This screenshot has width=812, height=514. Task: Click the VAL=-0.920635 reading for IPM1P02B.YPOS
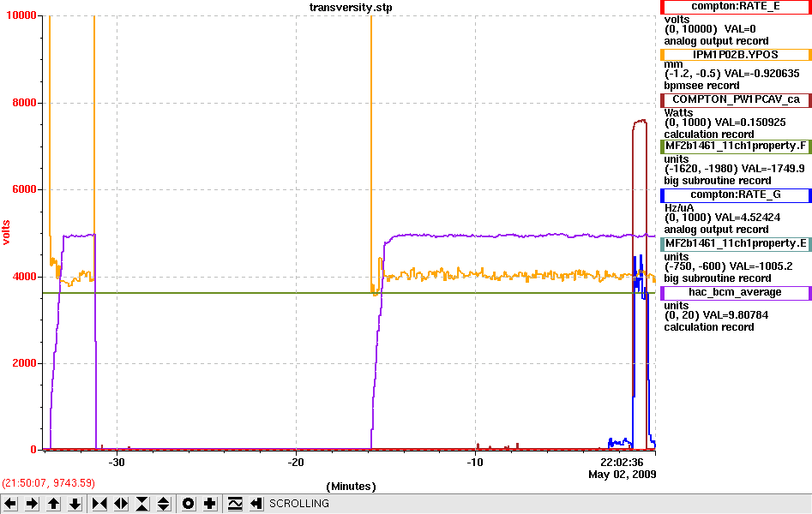[761, 74]
